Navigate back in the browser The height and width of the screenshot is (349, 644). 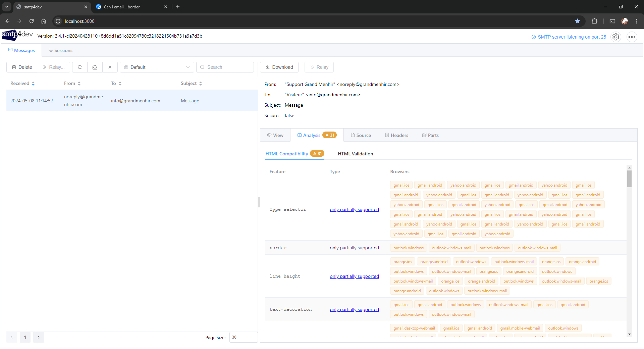7,21
